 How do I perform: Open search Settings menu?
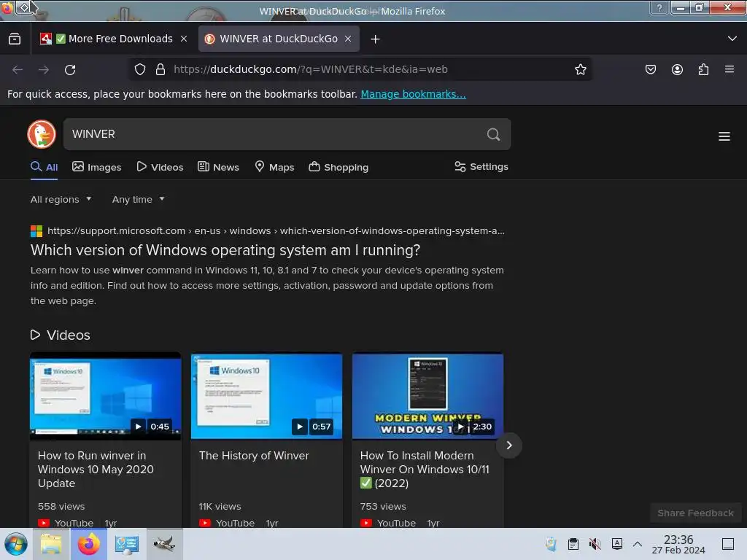[x=481, y=167]
